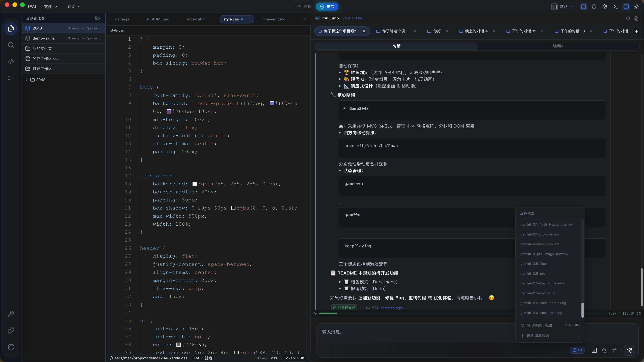The height and width of the screenshot is (362, 644).
Task: Select demo-skills workspace
Action: click(64, 38)
